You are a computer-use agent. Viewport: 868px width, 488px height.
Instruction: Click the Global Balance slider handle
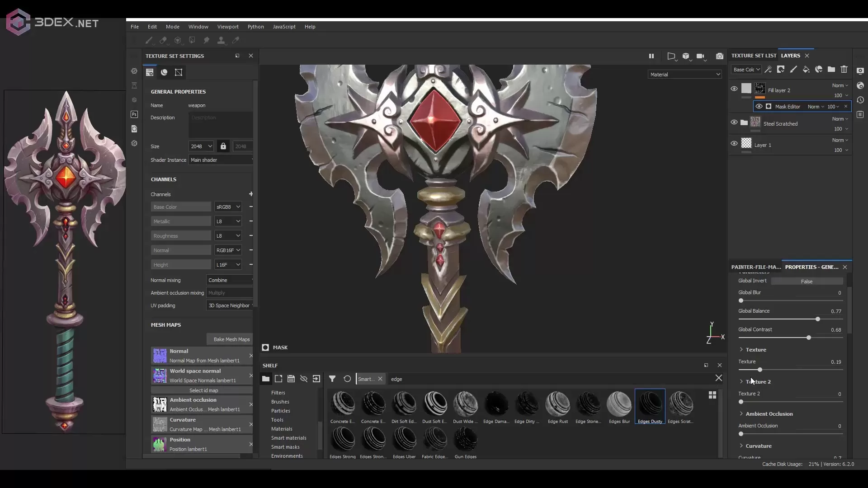818,319
